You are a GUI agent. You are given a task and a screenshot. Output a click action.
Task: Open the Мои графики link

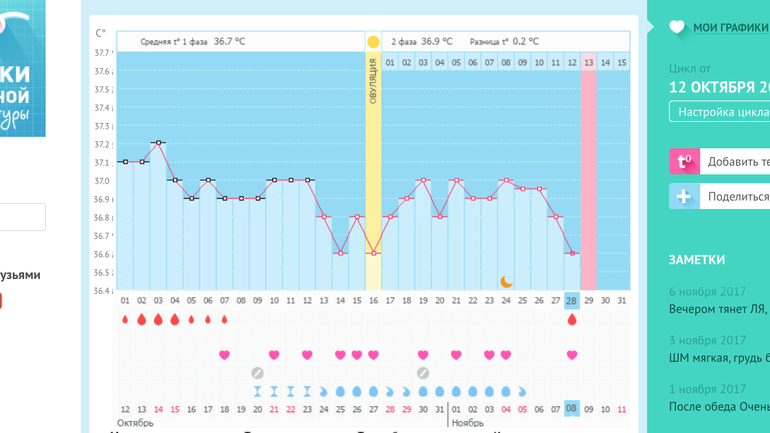pyautogui.click(x=730, y=27)
